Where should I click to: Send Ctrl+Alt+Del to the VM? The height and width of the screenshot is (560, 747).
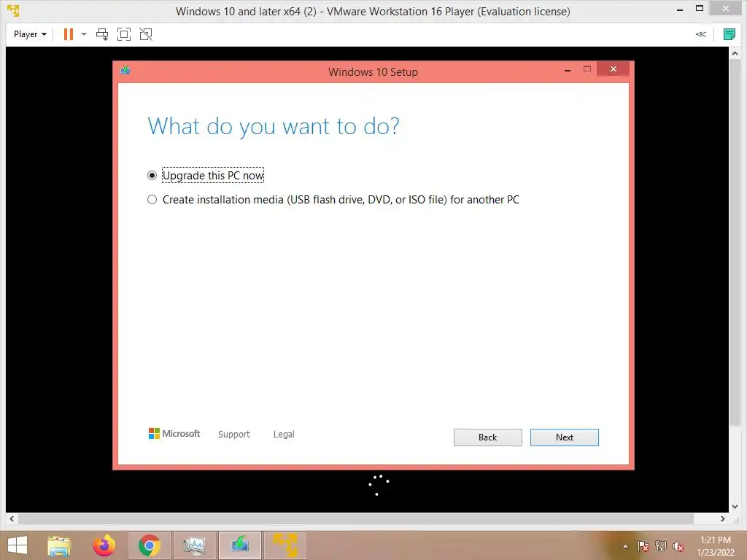[x=102, y=34]
